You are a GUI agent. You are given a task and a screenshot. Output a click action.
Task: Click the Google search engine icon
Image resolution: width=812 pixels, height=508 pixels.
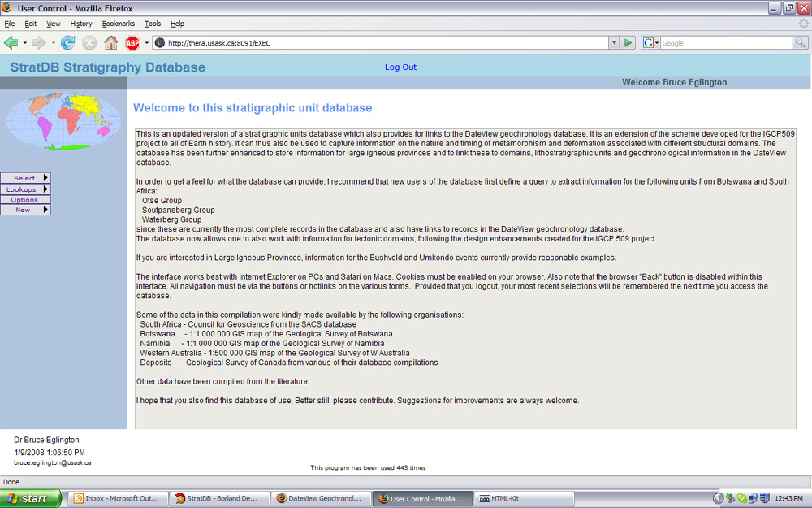pyautogui.click(x=648, y=43)
